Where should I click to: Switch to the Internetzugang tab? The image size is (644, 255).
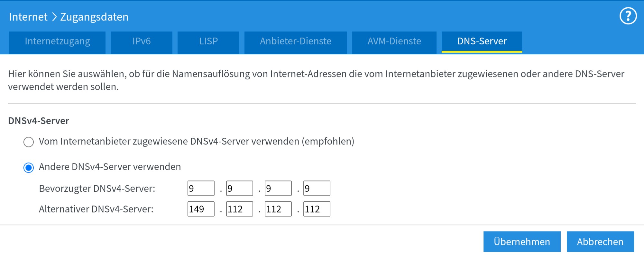point(57,41)
